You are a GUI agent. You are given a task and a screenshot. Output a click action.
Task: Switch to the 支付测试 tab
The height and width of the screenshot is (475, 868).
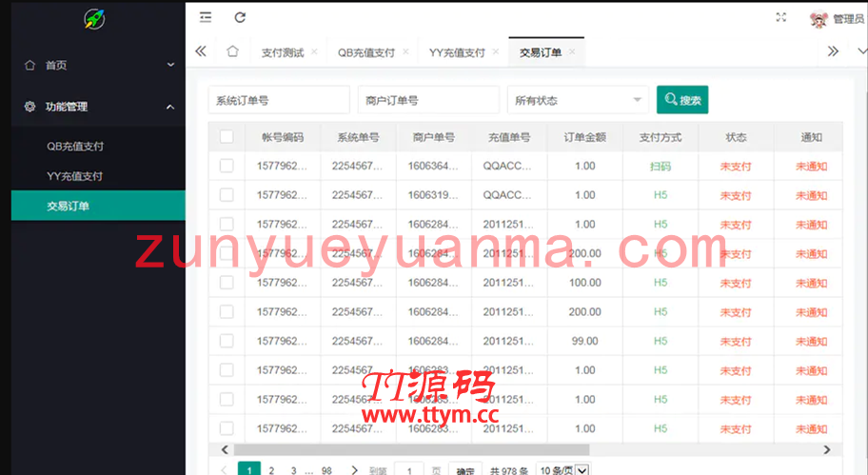pos(283,52)
